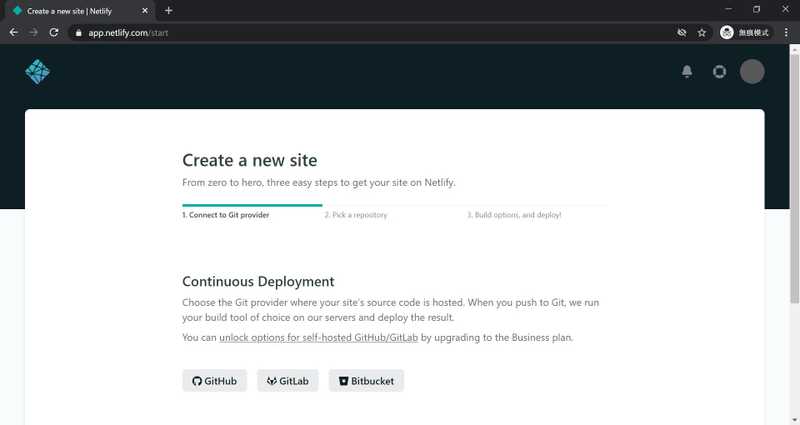Select step 2 Pick a repository
The width and height of the screenshot is (800, 425).
coord(356,215)
